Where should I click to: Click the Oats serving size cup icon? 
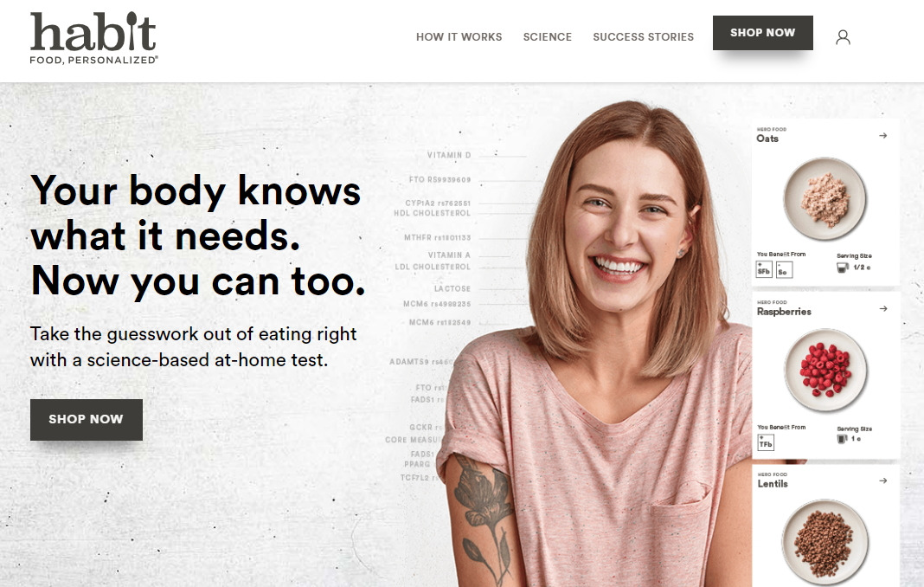pyautogui.click(x=843, y=268)
